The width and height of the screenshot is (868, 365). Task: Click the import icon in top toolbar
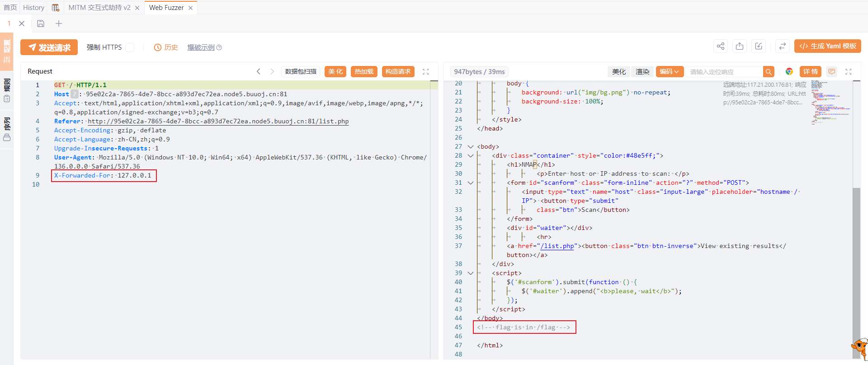coord(759,46)
